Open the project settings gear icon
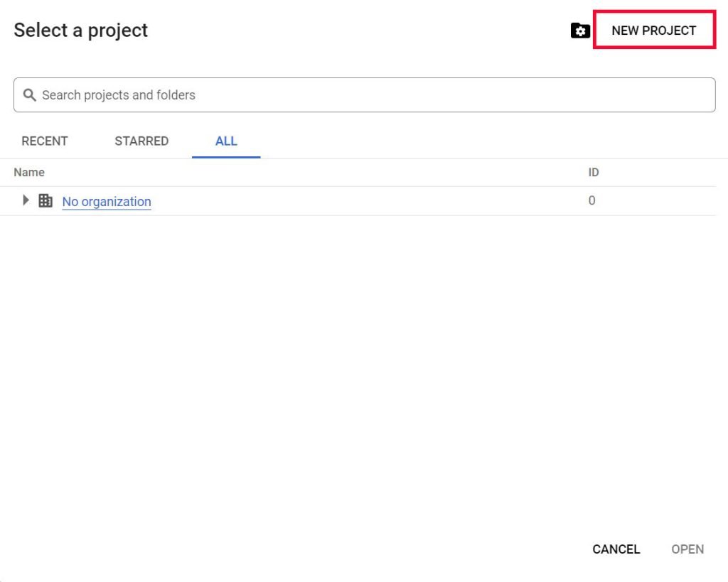 click(x=580, y=31)
